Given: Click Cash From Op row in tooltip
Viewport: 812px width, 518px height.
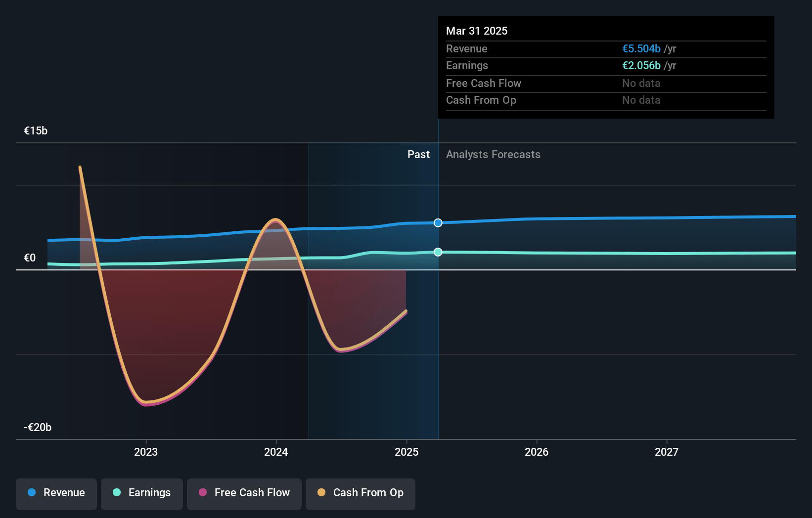Looking at the screenshot, I should (606, 100).
